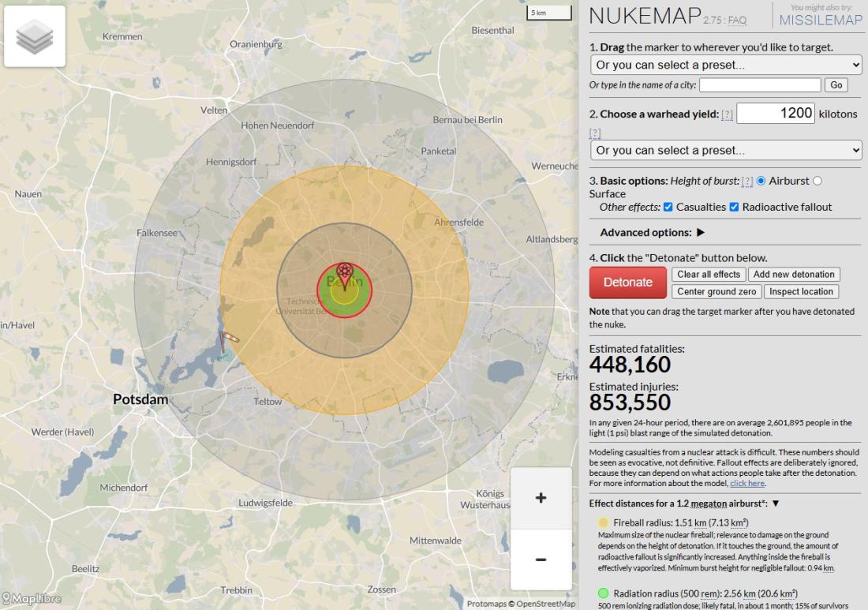Open Height of burst help question mark
This screenshot has width=868, height=610.
pyautogui.click(x=747, y=181)
